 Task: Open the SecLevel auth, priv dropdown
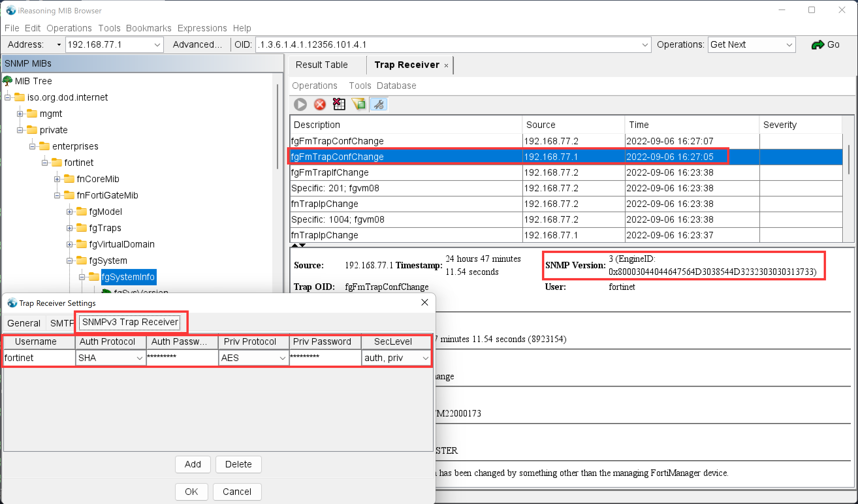425,358
